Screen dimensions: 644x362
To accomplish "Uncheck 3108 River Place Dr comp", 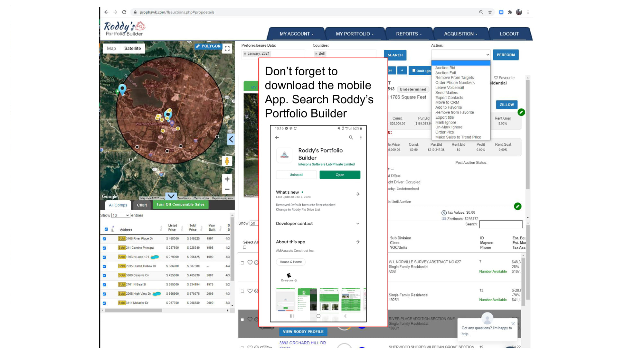I will [x=104, y=239].
